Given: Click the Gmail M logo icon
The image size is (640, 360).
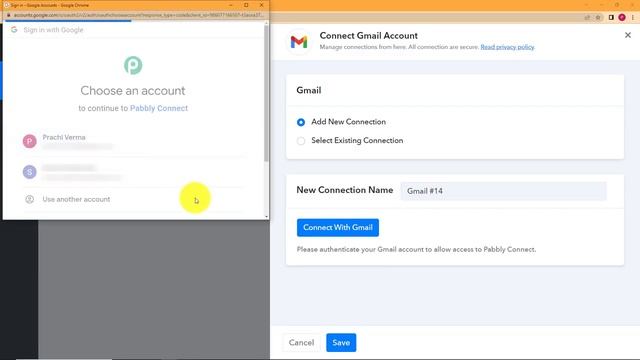Looking at the screenshot, I should tap(299, 42).
